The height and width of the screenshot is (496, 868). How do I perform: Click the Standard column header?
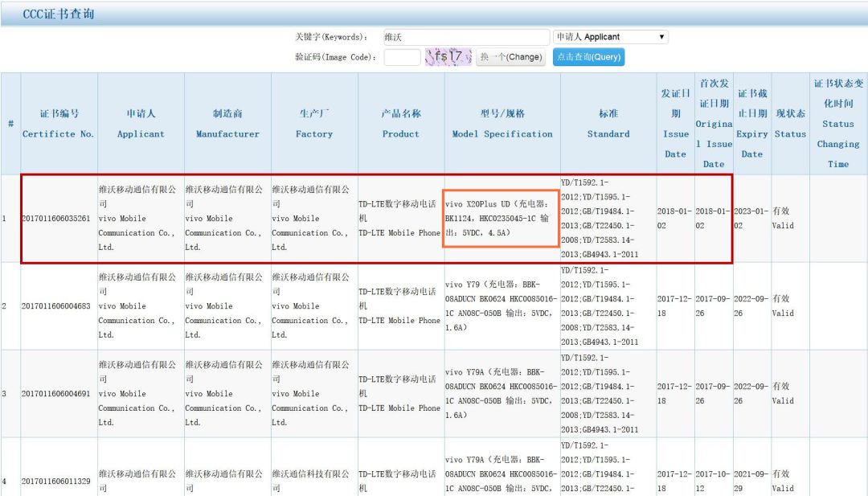coord(608,124)
